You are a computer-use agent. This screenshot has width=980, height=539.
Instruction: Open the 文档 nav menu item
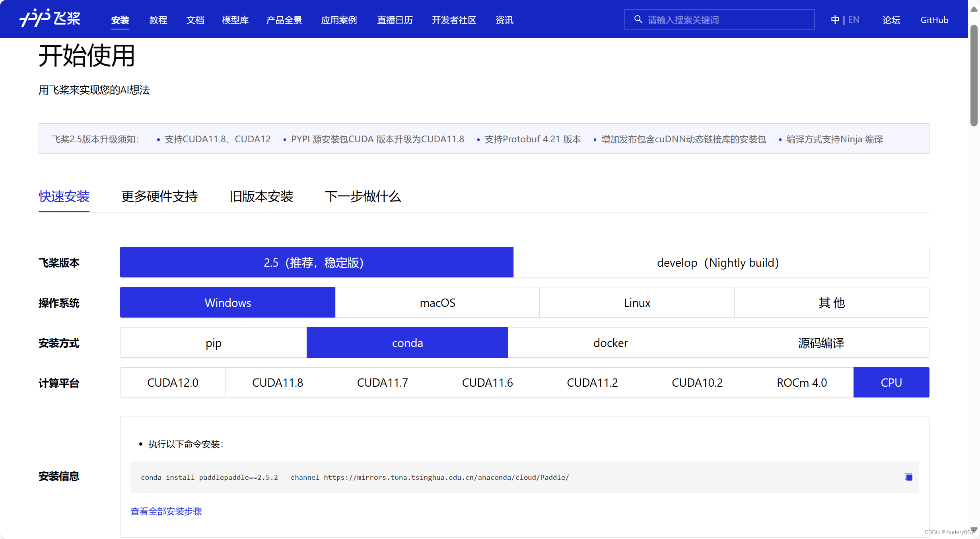[195, 20]
